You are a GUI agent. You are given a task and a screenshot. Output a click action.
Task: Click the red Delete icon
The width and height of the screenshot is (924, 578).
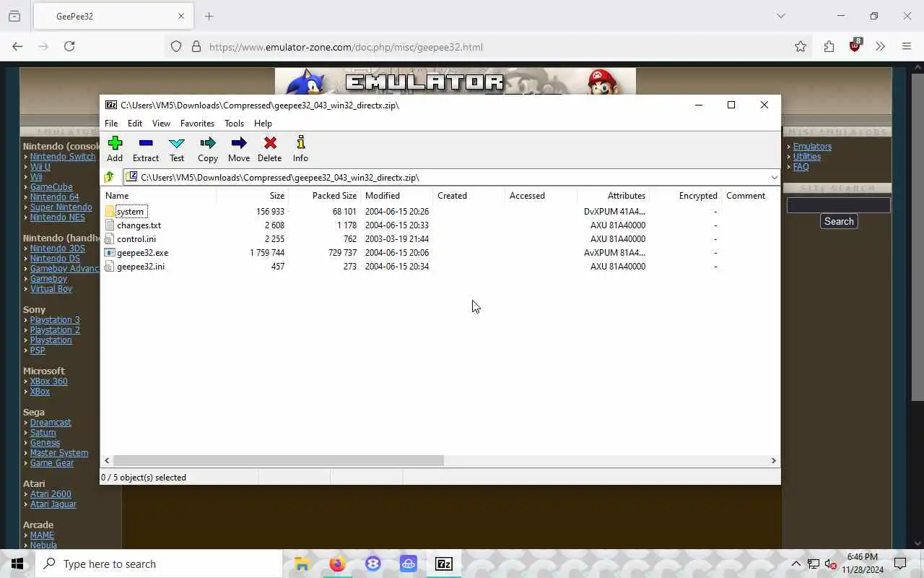coord(270,143)
